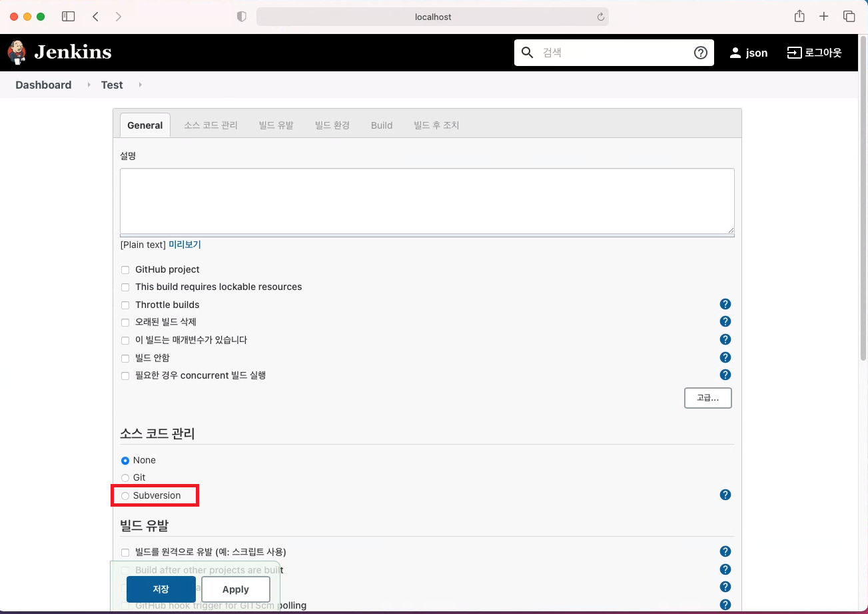Click the Jenkins title text
Viewport: 868px width, 614px height.
tap(73, 52)
